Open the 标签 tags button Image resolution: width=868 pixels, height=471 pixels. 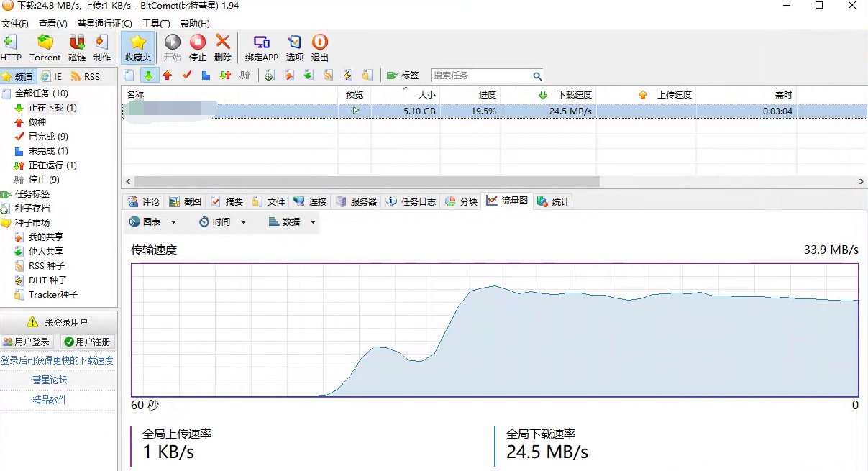coord(403,75)
